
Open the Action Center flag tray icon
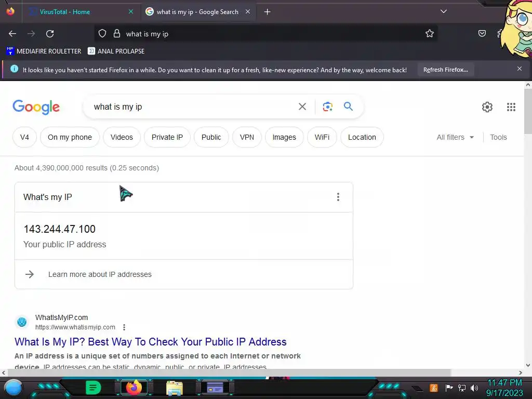(449, 388)
